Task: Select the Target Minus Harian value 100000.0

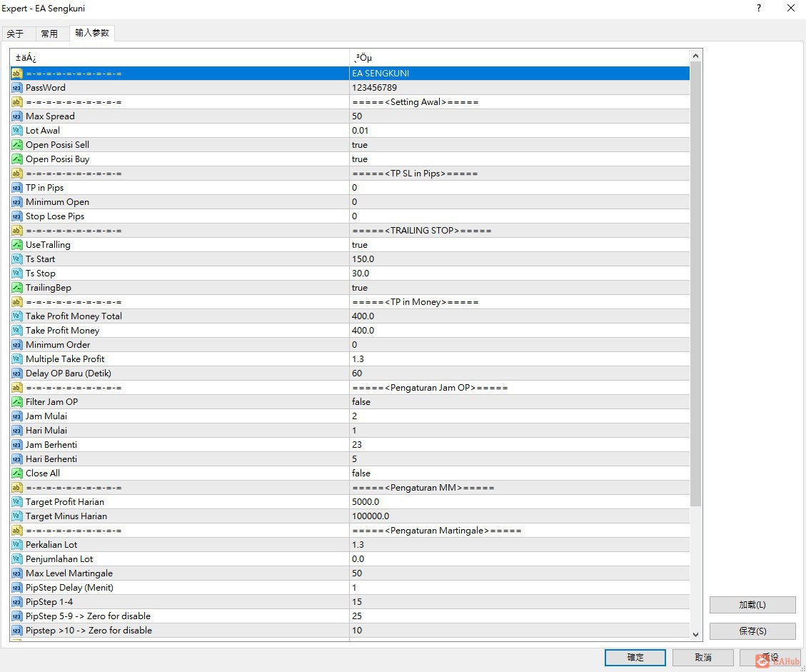Action: pos(371,516)
